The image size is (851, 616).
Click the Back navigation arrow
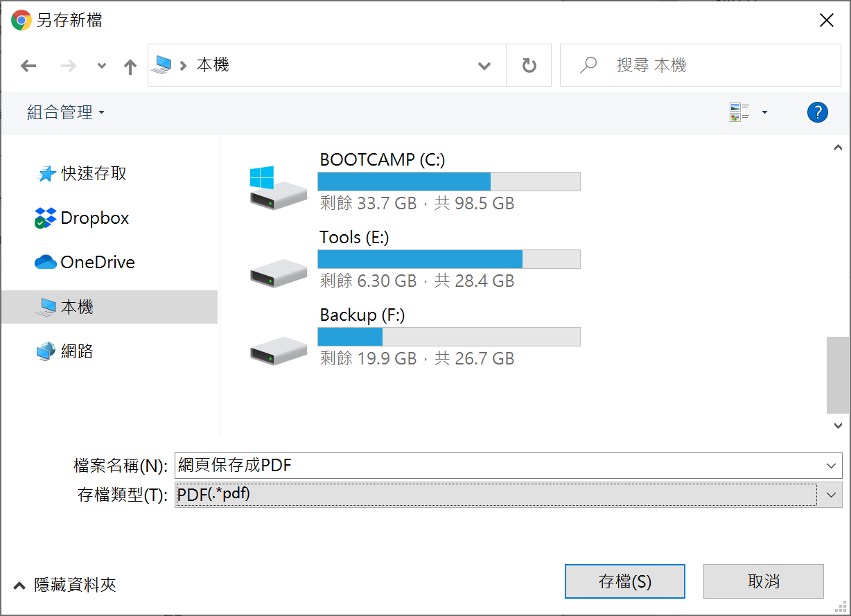click(x=28, y=66)
